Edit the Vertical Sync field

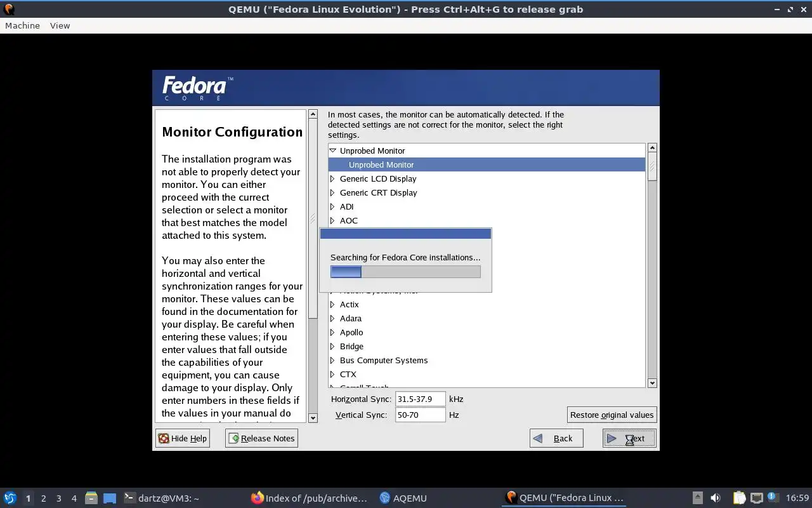[x=421, y=415]
